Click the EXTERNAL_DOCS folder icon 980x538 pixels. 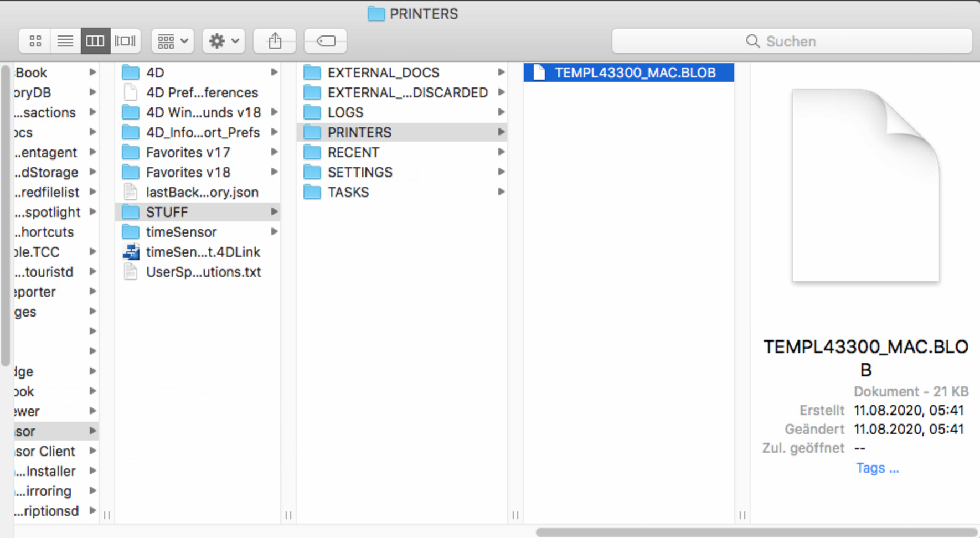(312, 73)
